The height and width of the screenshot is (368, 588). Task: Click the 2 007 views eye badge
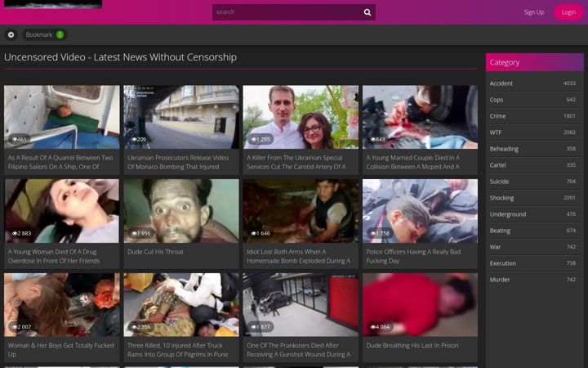tap(21, 327)
